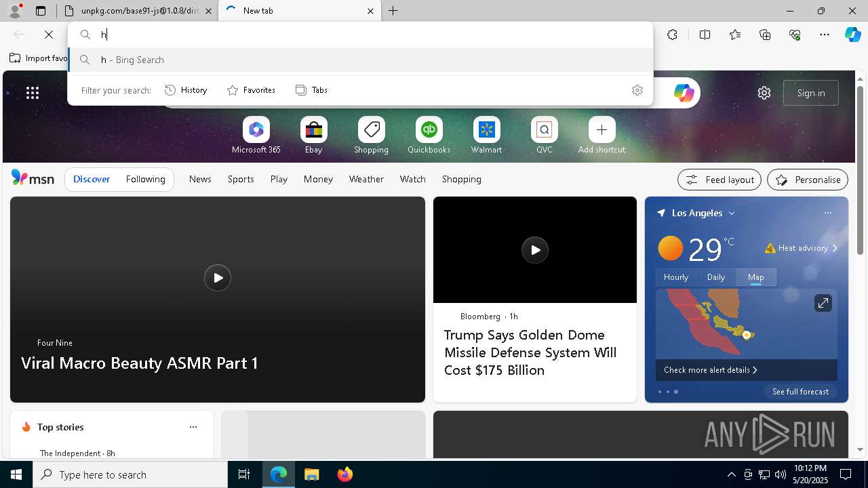Open the Sports category
The image size is (868, 488).
[241, 179]
